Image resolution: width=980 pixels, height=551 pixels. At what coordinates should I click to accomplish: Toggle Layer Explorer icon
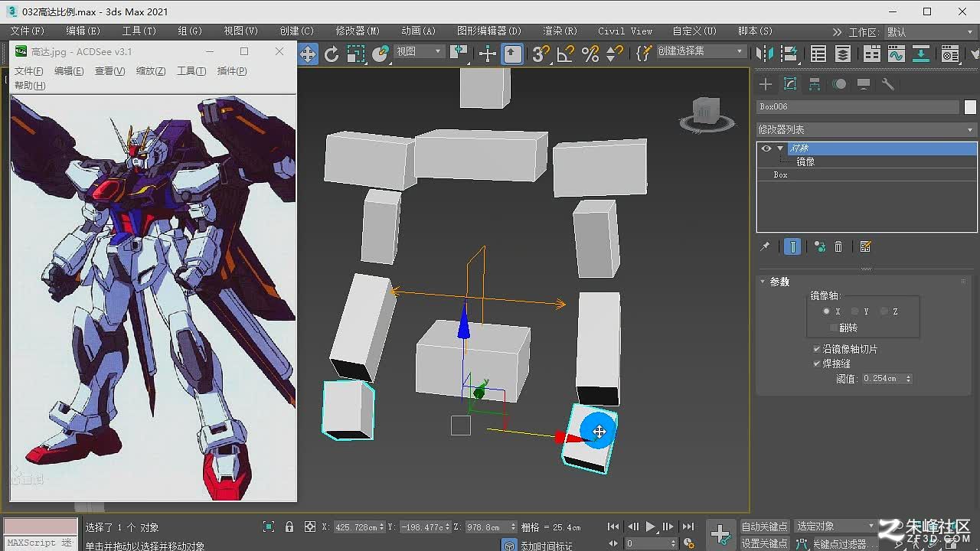(843, 54)
